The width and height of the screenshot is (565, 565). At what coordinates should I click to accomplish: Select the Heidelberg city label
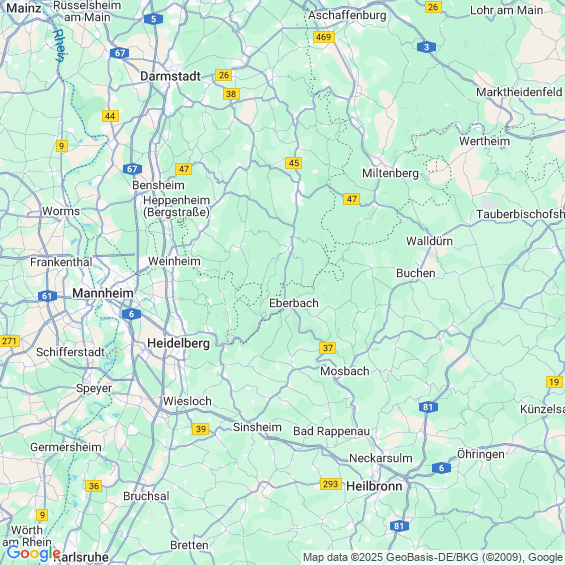(178, 343)
